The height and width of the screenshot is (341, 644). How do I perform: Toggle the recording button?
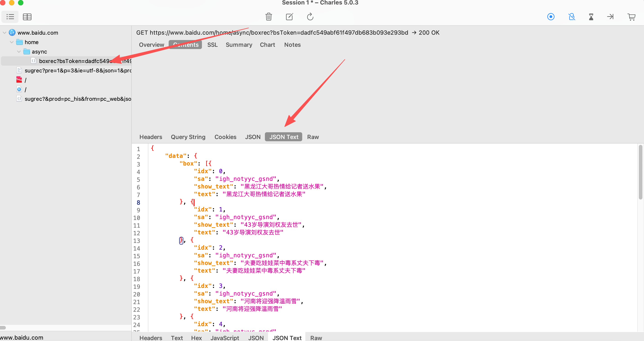(550, 17)
